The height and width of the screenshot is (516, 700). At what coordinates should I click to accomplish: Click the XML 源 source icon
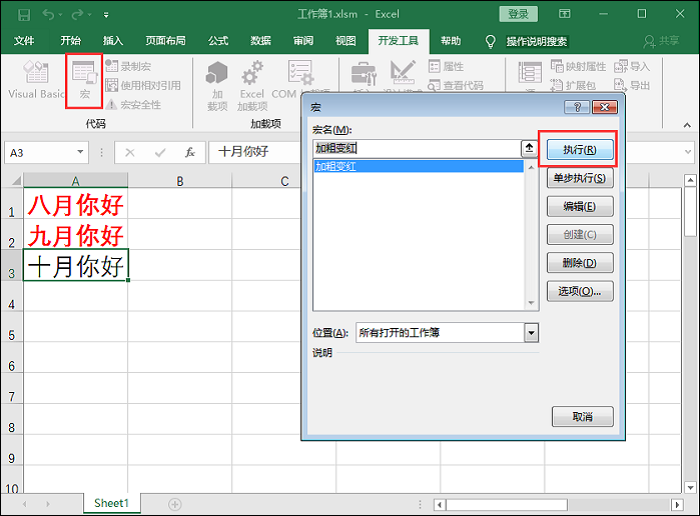tap(530, 73)
